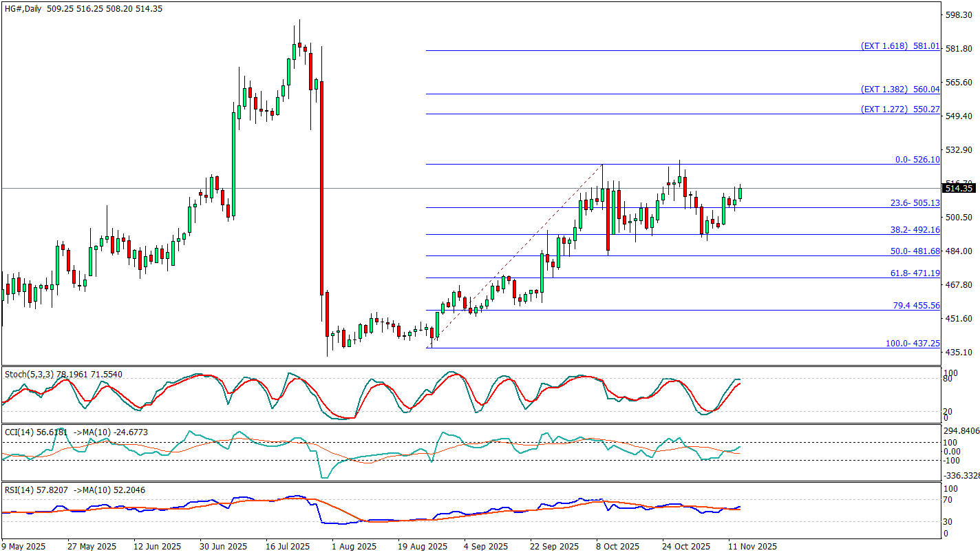Select the EXT 1.272 550.27 level label
Viewport: 980px width, 555px height.
(899, 109)
